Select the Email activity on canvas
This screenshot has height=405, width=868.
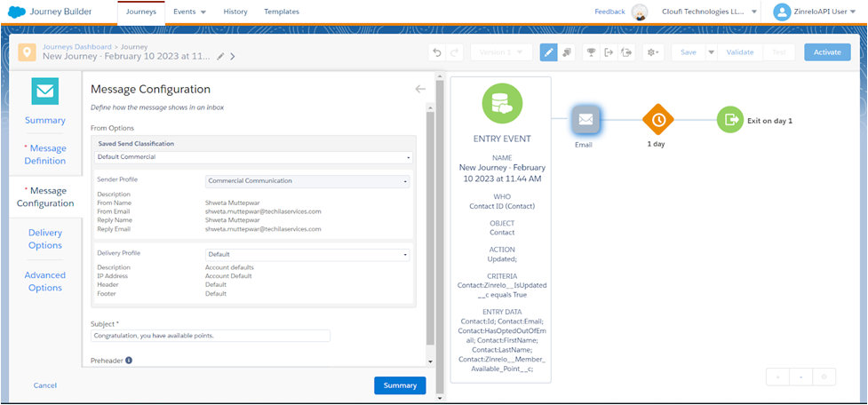point(586,119)
